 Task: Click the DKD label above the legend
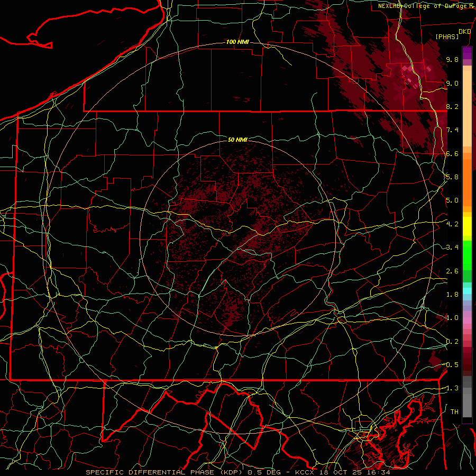click(x=464, y=32)
